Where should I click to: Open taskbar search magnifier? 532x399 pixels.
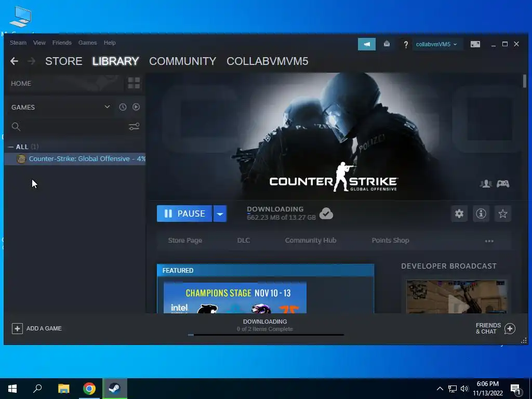(37, 389)
